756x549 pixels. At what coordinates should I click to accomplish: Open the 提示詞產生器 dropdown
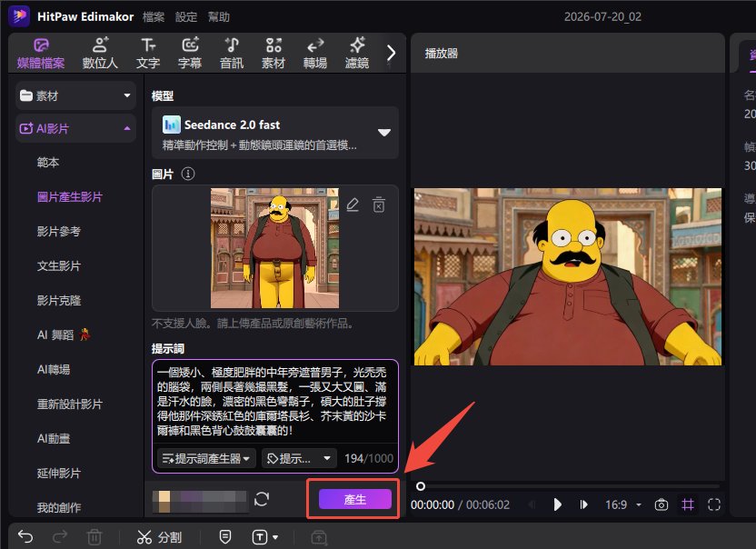(x=206, y=458)
